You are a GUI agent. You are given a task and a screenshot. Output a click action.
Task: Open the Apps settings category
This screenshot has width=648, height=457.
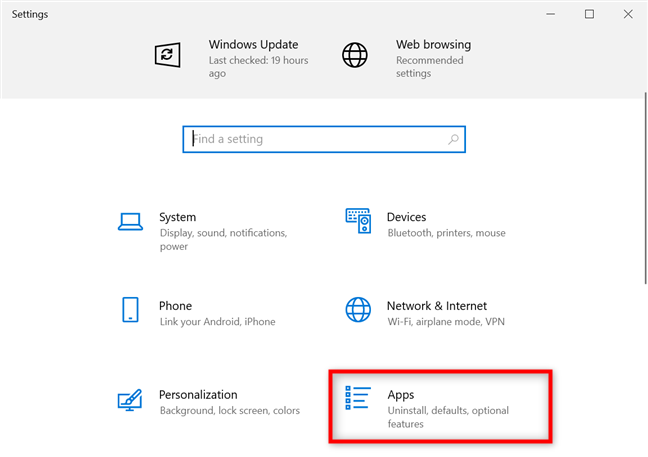pos(440,407)
